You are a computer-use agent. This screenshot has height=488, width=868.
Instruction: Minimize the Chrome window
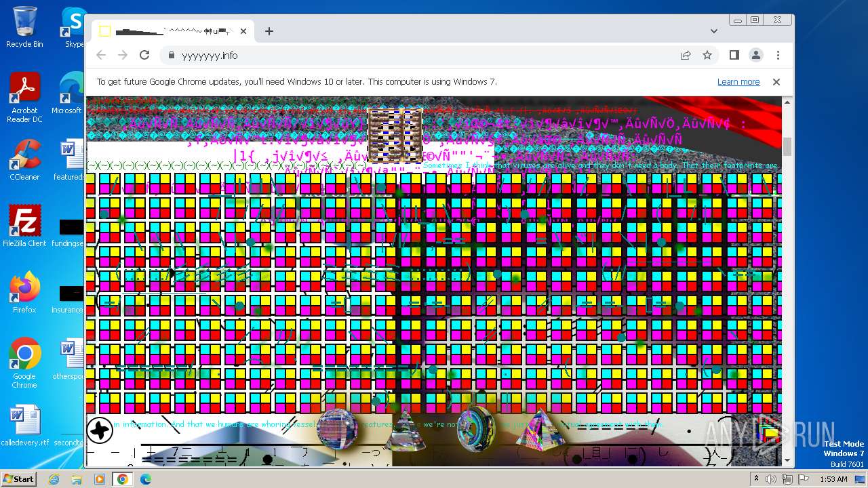pyautogui.click(x=738, y=20)
